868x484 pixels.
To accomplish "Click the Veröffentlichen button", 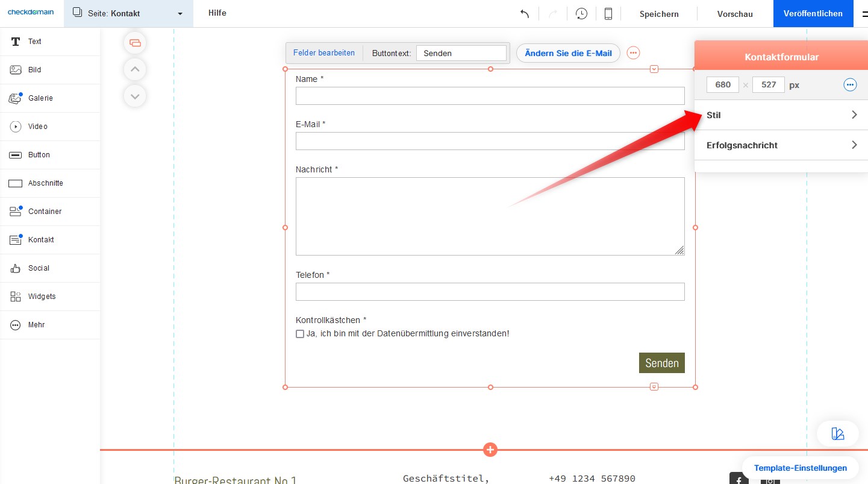I will click(x=813, y=13).
